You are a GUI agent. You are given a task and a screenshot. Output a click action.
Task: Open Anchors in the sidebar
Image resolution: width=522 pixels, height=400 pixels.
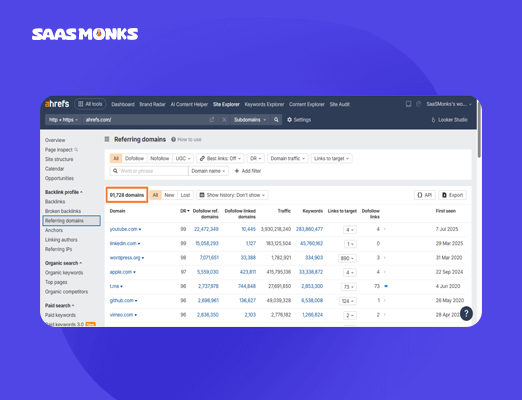[x=54, y=230]
